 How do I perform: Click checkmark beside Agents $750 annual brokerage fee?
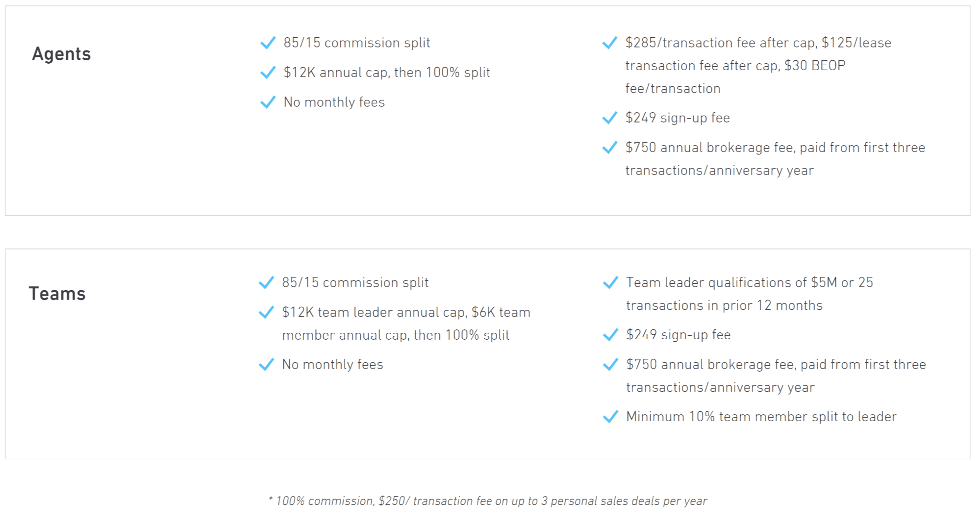pos(609,148)
